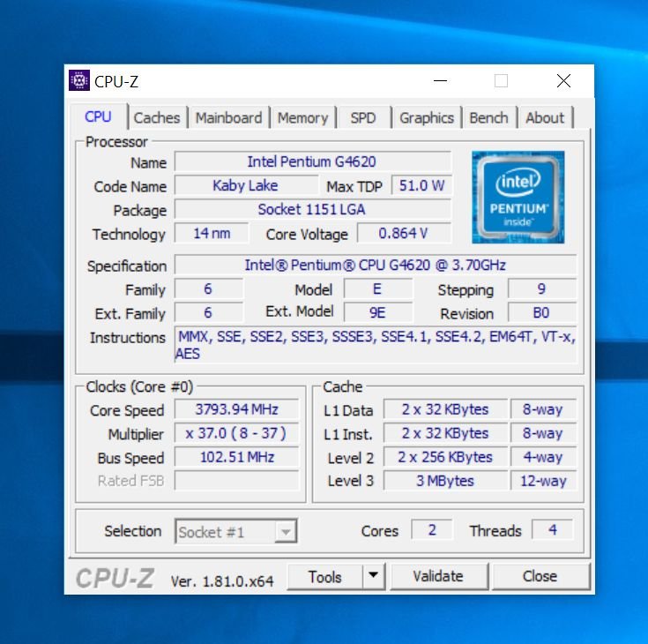Screen dimensions: 648x644
Task: Open the SPD tab
Action: 363,118
